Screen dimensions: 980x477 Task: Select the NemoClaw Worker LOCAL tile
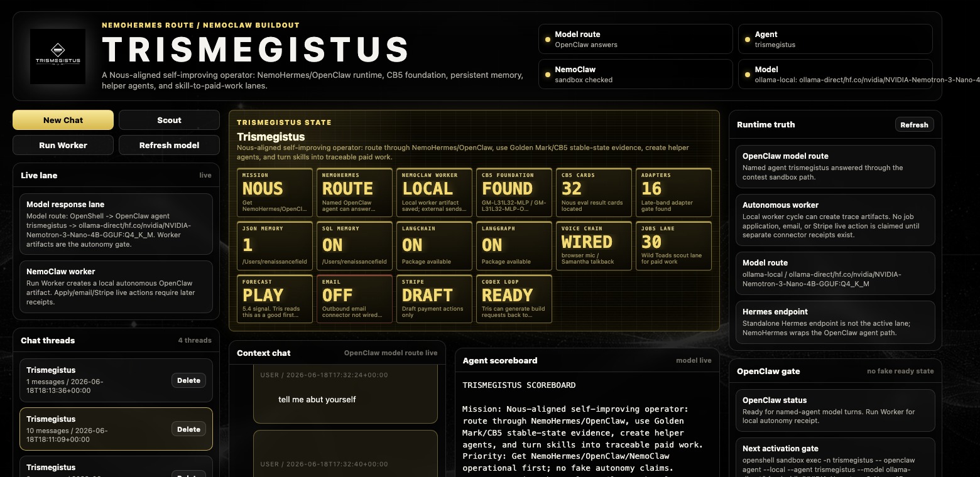434,193
